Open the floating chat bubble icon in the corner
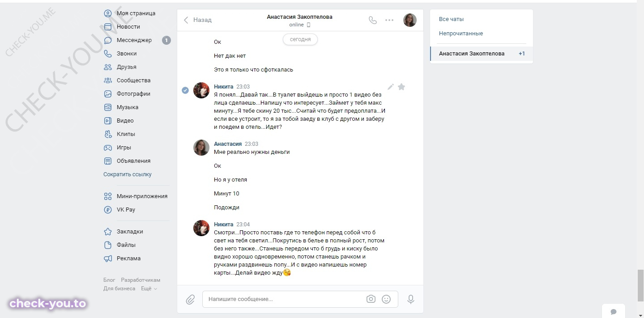The width and height of the screenshot is (644, 318). [614, 312]
